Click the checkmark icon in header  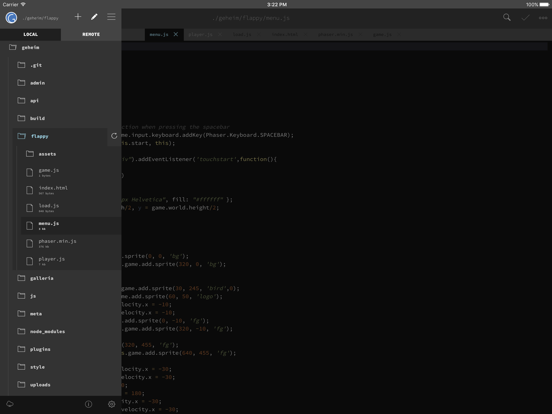(x=525, y=17)
